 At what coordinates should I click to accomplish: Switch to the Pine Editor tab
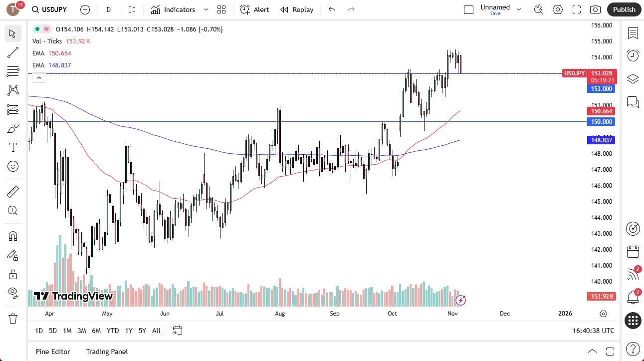click(x=52, y=352)
